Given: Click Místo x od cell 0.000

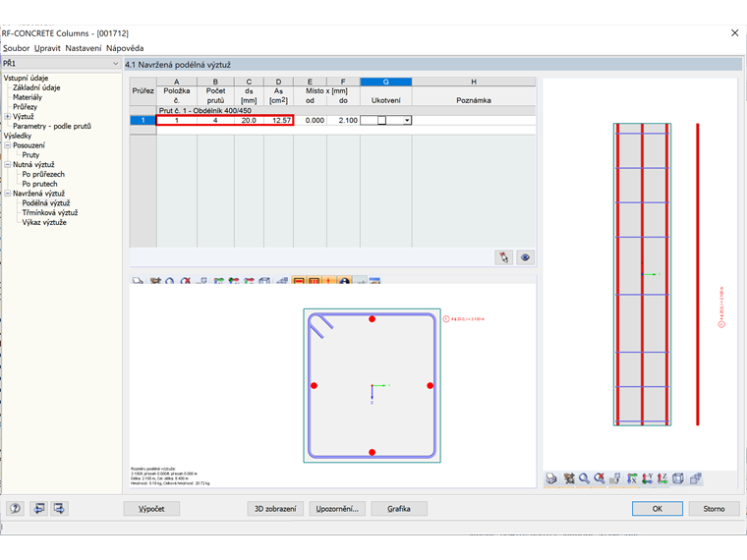Looking at the screenshot, I should 311,121.
